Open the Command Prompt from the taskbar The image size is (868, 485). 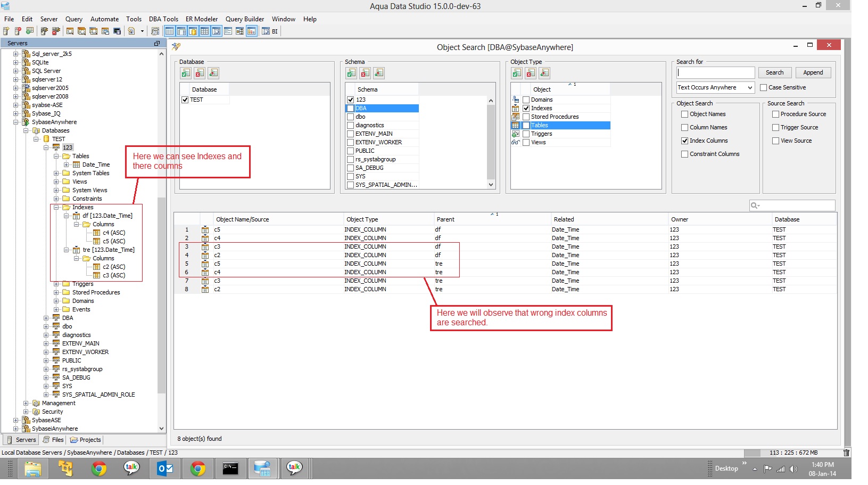(230, 468)
